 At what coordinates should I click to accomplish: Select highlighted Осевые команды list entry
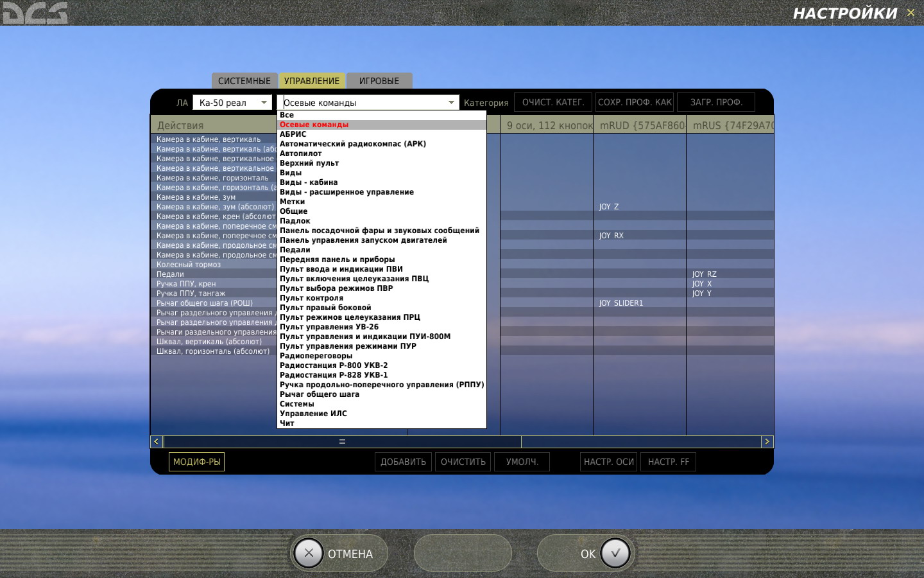tap(382, 125)
